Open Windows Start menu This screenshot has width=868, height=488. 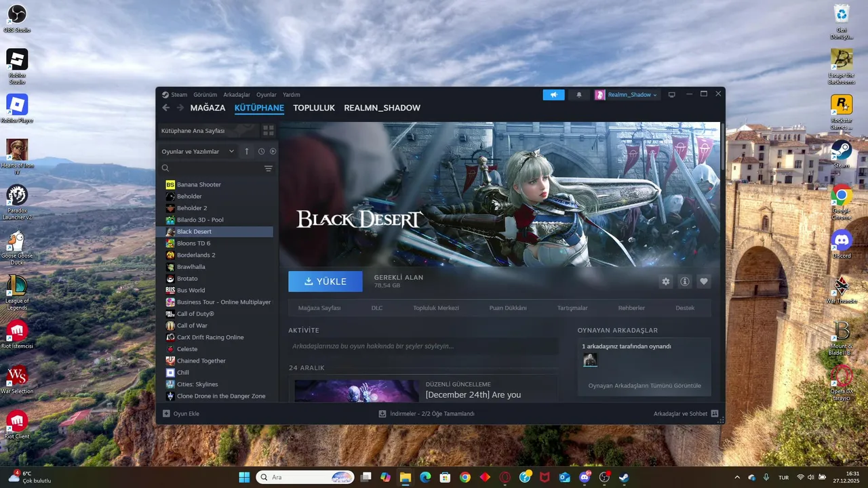click(x=244, y=477)
